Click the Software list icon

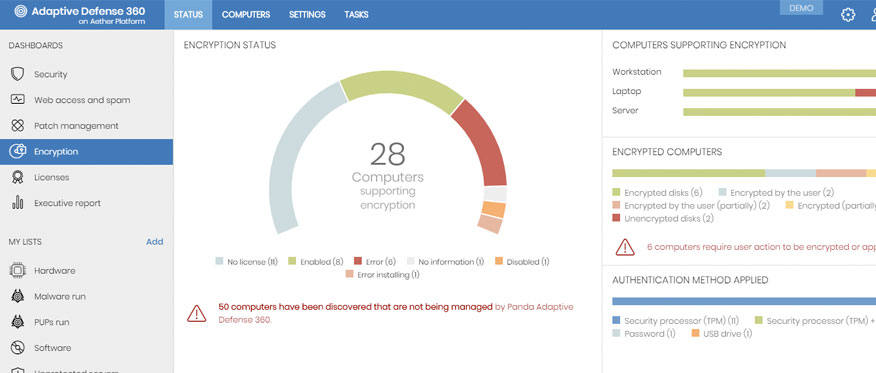point(17,347)
